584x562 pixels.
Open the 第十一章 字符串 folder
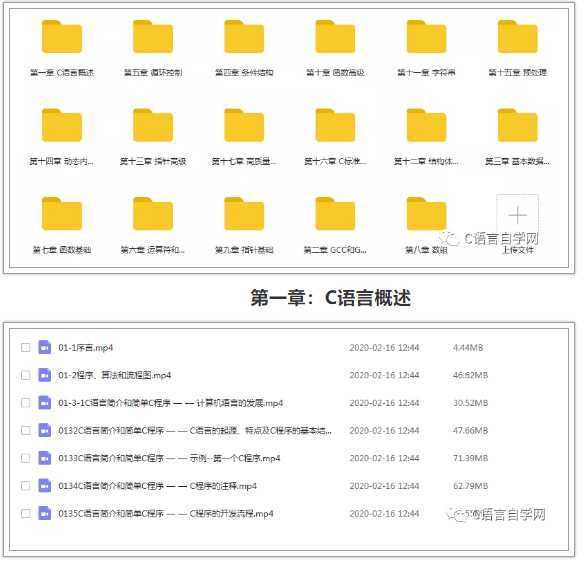pos(426,37)
